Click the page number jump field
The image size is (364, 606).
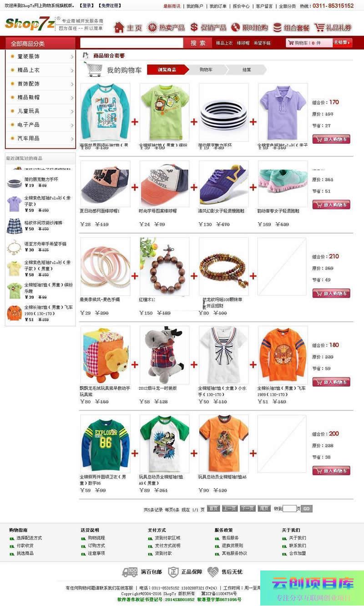289,509
